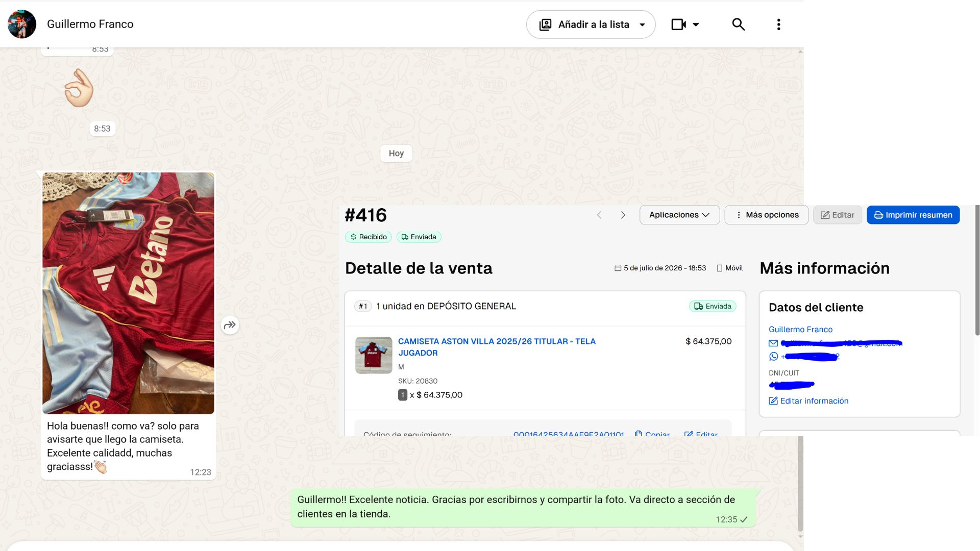Click the Hoy date separator
The height and width of the screenshot is (551, 980).
coord(396,153)
